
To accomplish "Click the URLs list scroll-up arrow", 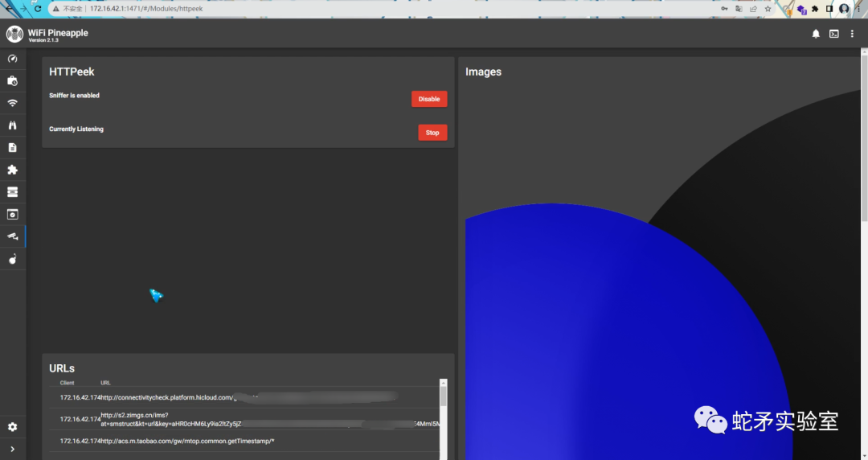I will click(444, 383).
